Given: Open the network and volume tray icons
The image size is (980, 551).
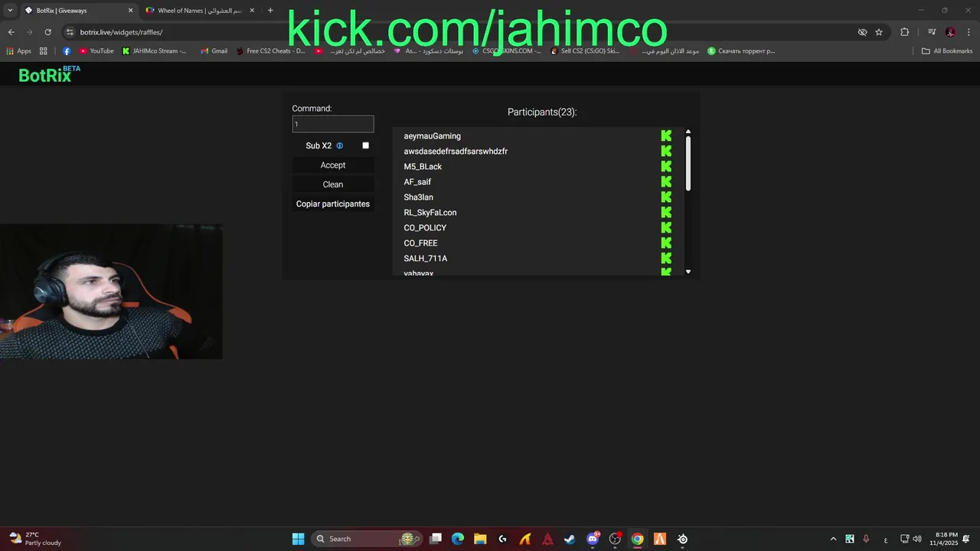Looking at the screenshot, I should pyautogui.click(x=911, y=539).
